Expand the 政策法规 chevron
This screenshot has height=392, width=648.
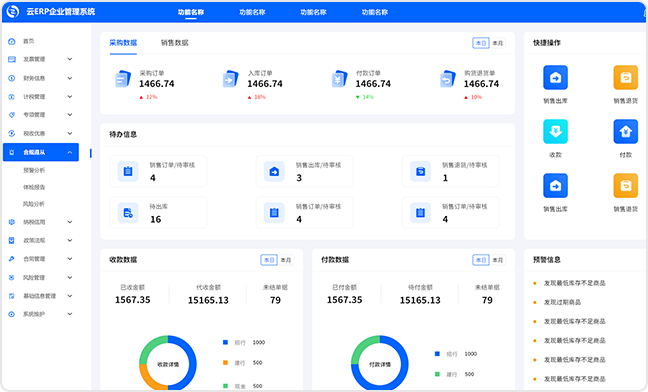tap(70, 240)
